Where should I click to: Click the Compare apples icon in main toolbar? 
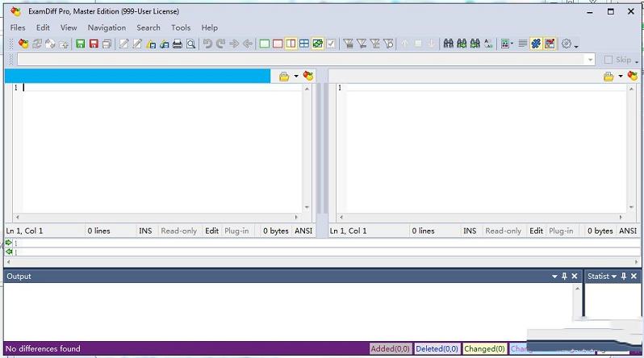[23, 44]
